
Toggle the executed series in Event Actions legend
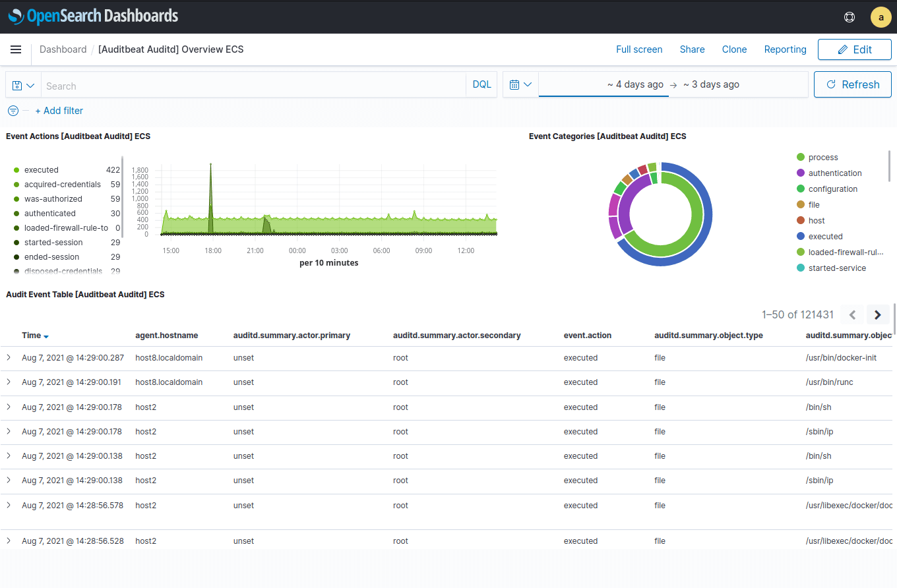click(x=42, y=169)
